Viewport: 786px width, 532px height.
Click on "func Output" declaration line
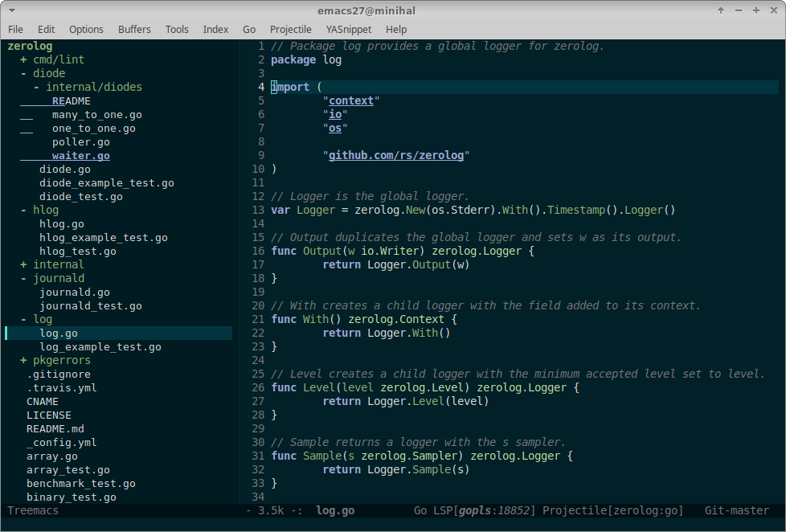click(403, 252)
